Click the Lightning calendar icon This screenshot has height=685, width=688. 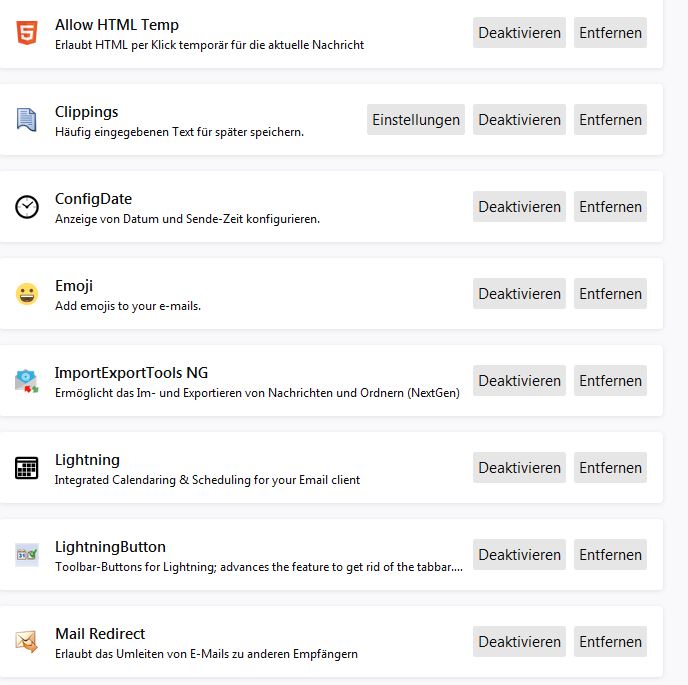27,468
